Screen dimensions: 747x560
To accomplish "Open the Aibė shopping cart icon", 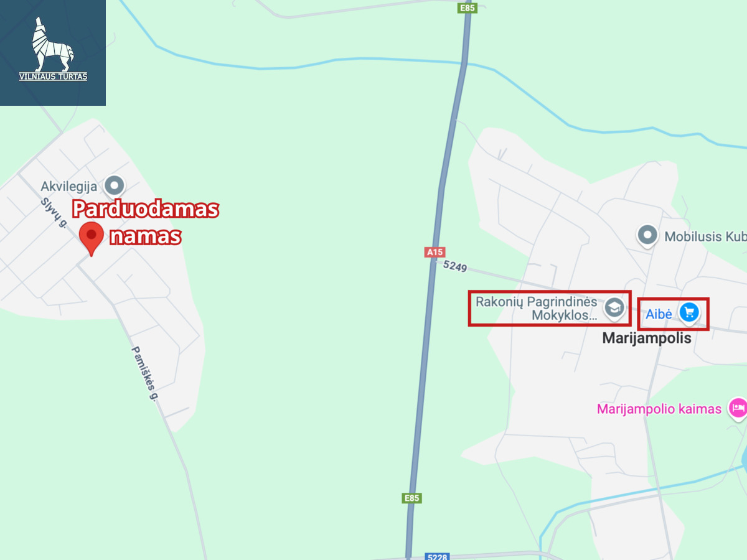I will (688, 312).
